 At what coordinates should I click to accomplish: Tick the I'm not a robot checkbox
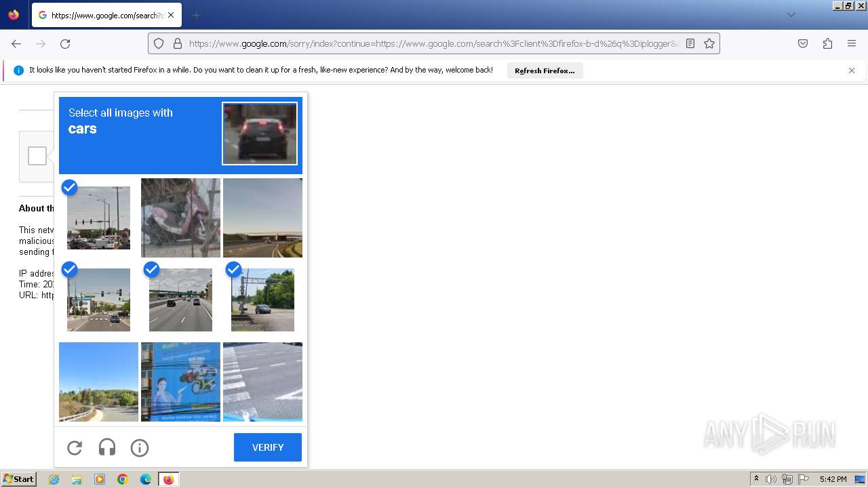click(37, 156)
